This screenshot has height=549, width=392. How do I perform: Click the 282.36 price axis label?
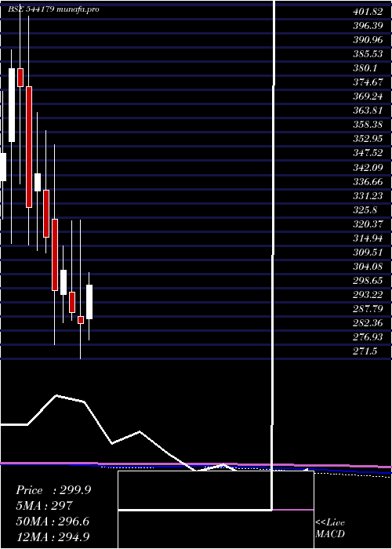point(367,322)
